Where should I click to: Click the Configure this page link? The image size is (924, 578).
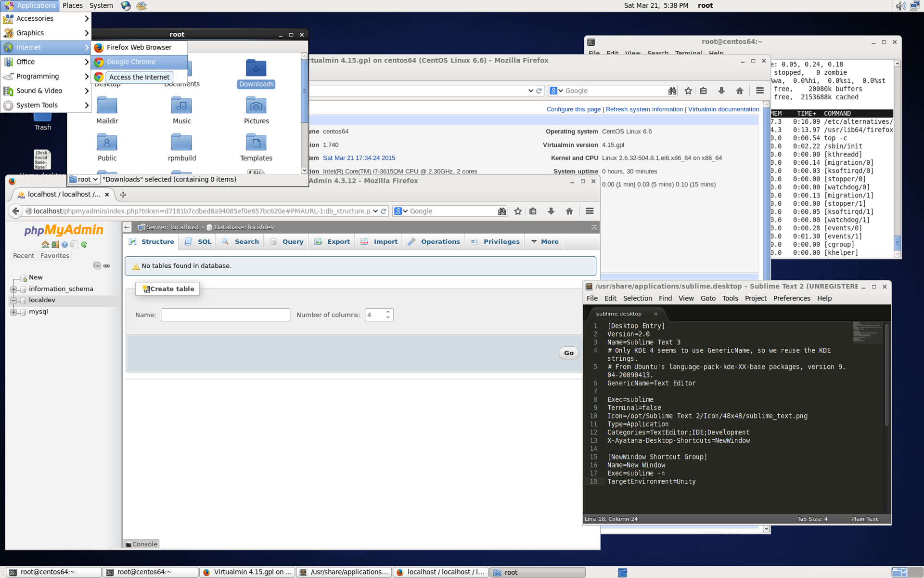573,109
